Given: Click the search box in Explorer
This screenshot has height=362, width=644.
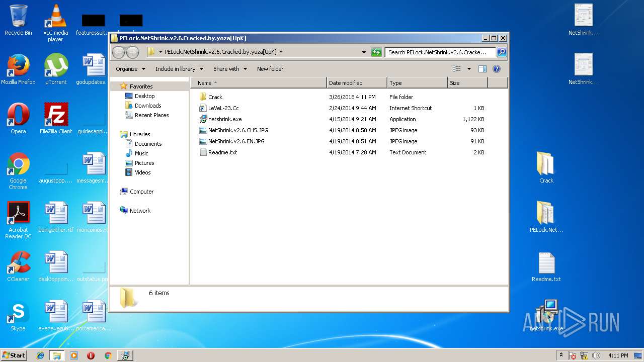Looking at the screenshot, I should 441,52.
